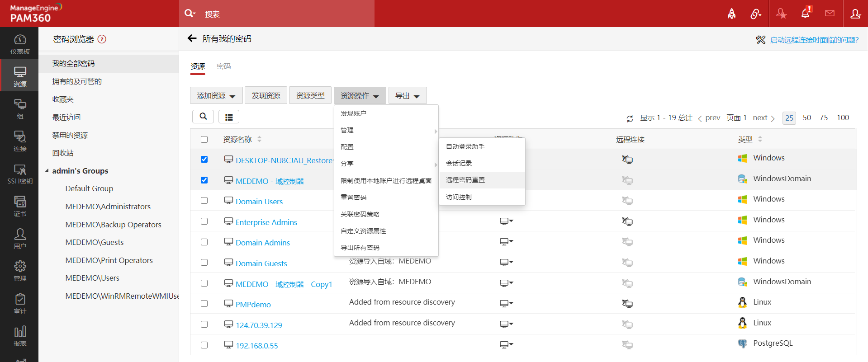The height and width of the screenshot is (362, 868).
Task: Click the rocket quick-launch icon in header
Action: click(731, 14)
